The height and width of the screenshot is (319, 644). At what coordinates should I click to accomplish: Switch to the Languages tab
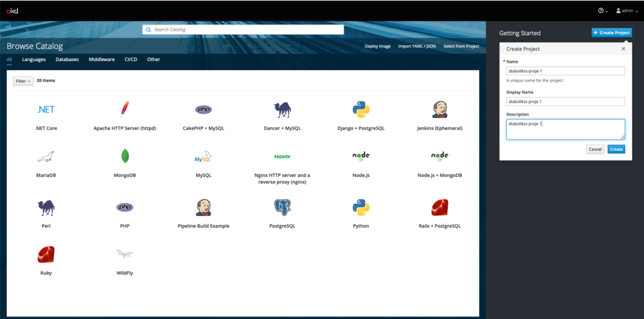(x=34, y=60)
